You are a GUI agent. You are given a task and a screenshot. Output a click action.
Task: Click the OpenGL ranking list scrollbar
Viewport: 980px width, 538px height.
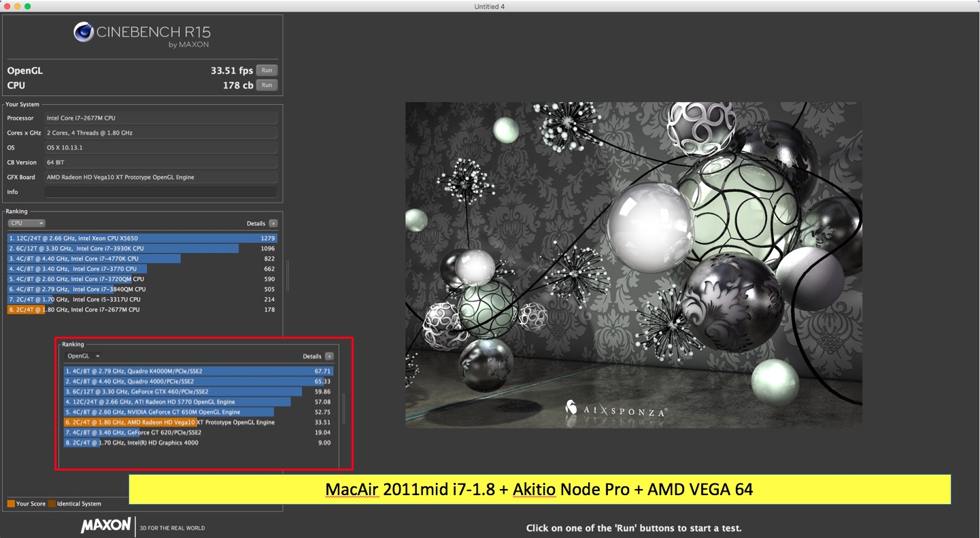(343, 408)
